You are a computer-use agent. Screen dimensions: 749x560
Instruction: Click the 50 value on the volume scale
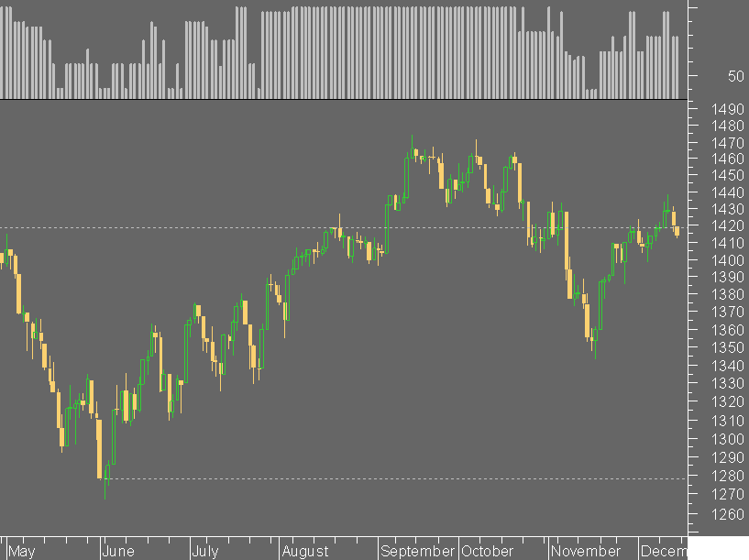735,76
